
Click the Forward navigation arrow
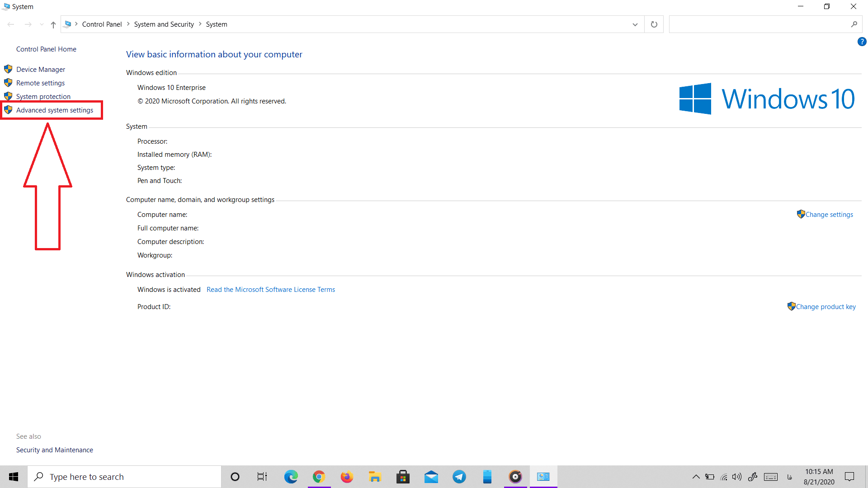click(28, 24)
